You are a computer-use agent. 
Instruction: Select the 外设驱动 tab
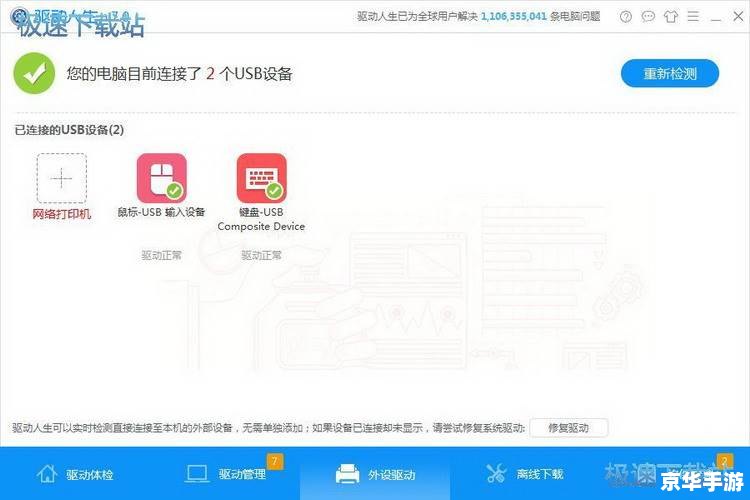coord(375,474)
